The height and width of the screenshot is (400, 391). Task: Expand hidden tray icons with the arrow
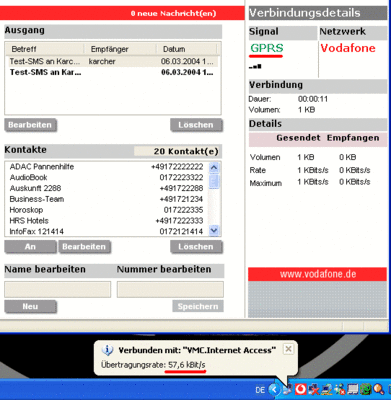click(274, 389)
